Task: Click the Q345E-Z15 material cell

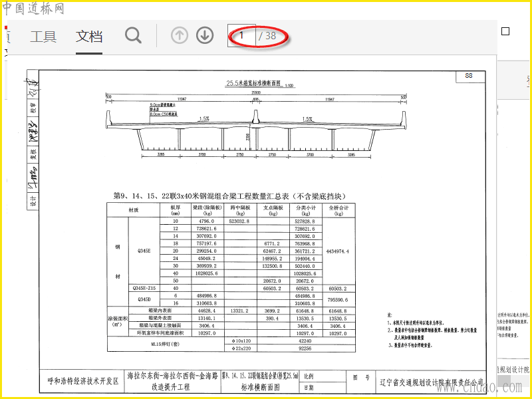Action: (x=144, y=288)
